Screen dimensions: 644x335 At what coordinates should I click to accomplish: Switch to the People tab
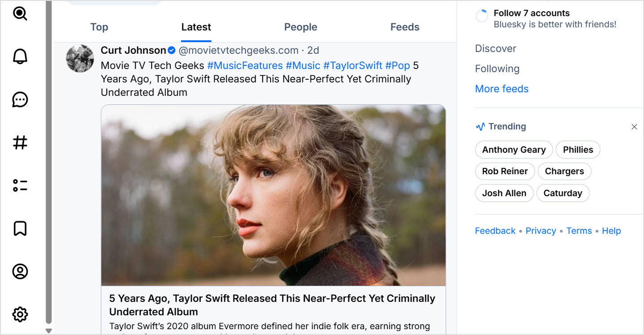coord(301,27)
